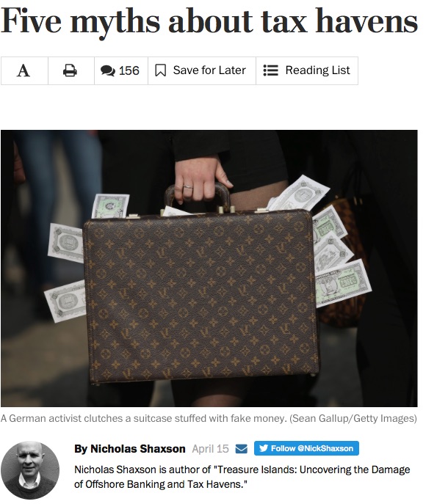
Task: Click the photo caption text
Action: pyautogui.click(x=209, y=418)
